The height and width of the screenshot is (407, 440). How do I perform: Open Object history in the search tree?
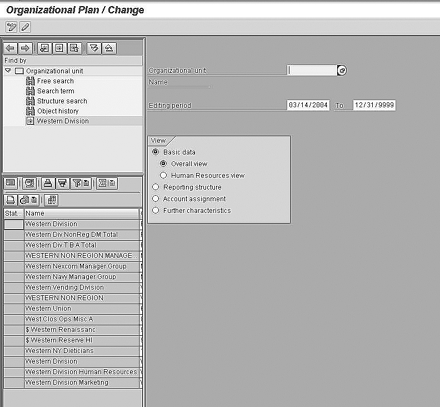[x=58, y=111]
